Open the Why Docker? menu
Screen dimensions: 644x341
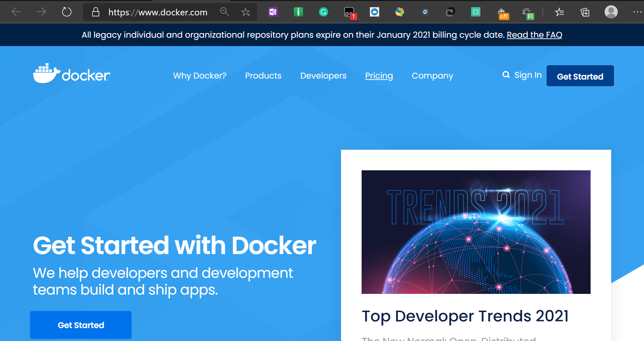click(x=200, y=76)
